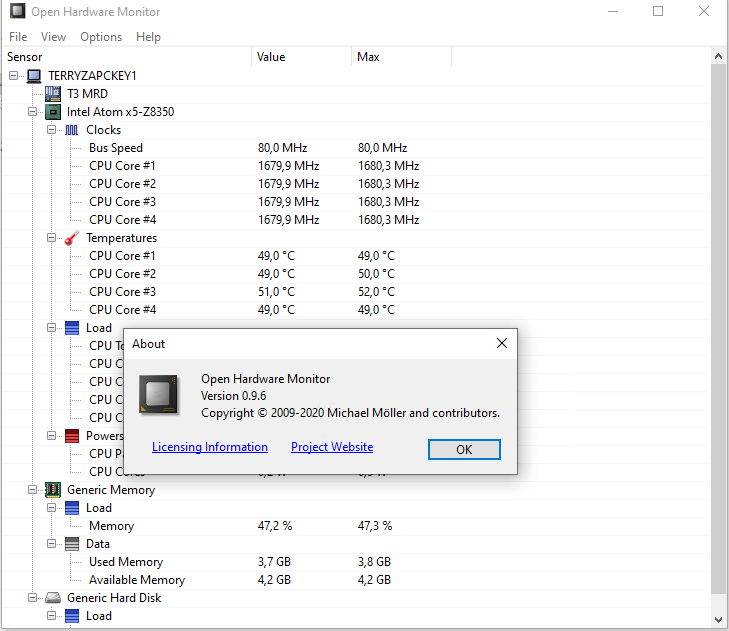Click the 52,0 °C max temperature value
This screenshot has height=631, width=729.
(376, 292)
